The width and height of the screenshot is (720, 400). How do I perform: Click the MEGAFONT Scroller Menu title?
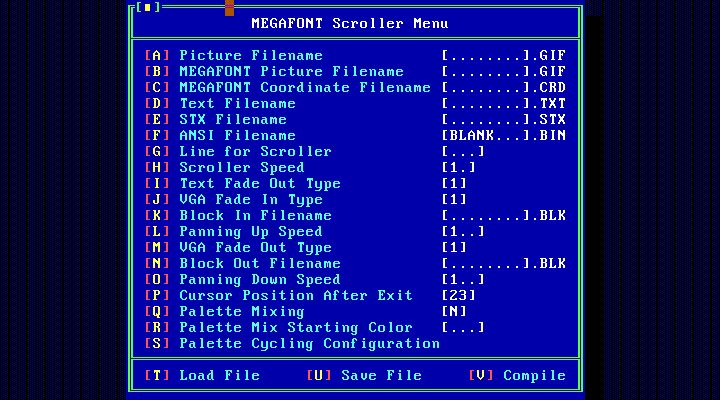coord(350,23)
